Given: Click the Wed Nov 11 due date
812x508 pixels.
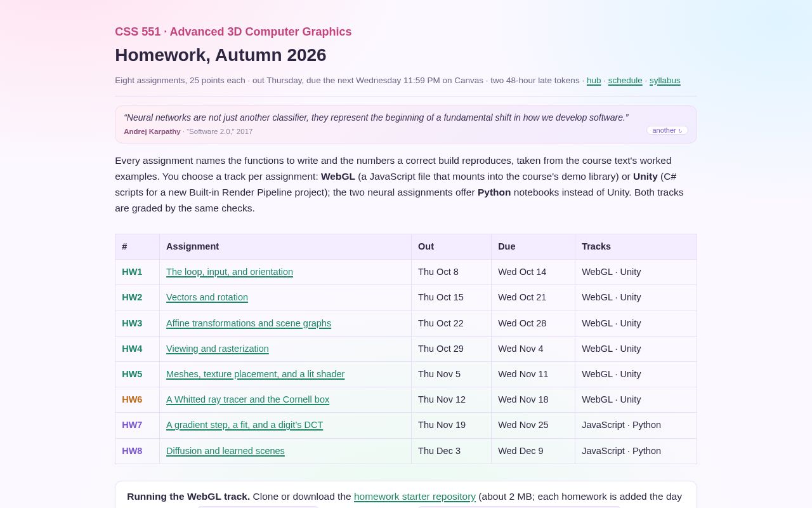Looking at the screenshot, I should click(523, 374).
